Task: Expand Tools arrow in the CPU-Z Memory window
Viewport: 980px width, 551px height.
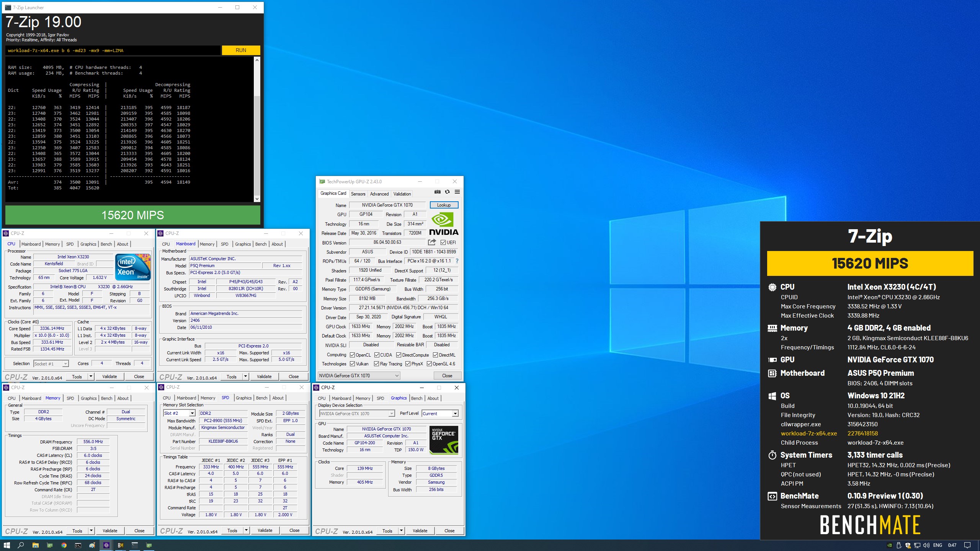Action: click(91, 531)
